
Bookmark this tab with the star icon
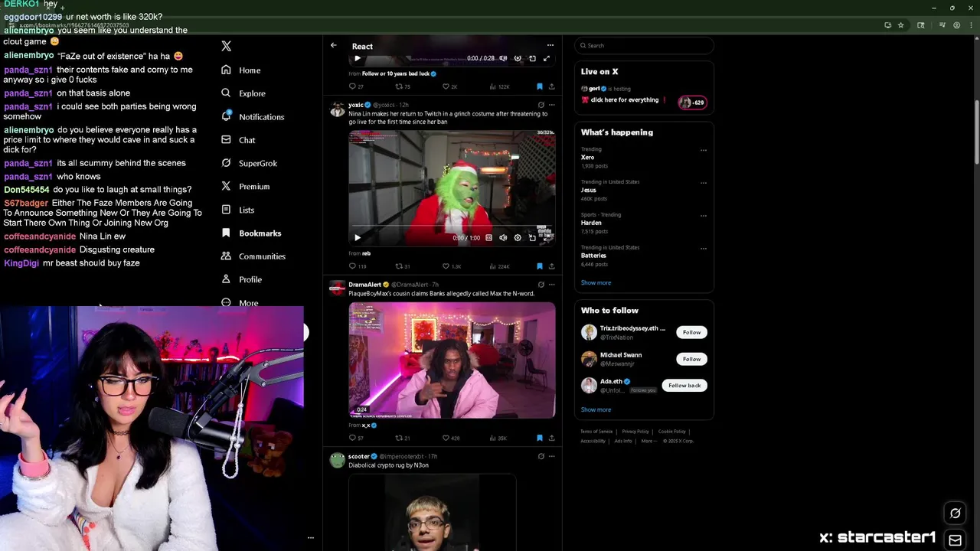click(x=900, y=25)
